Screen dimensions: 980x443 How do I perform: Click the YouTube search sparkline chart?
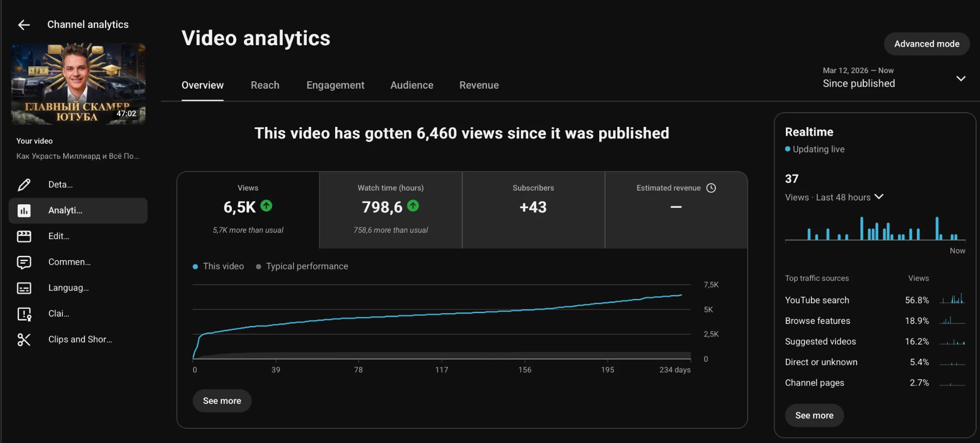952,298
